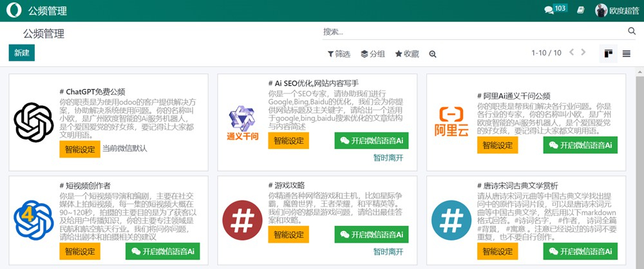This screenshot has height=269, width=644.
Task: Click the ChatGPT免费公频 description text
Action: point(128,118)
